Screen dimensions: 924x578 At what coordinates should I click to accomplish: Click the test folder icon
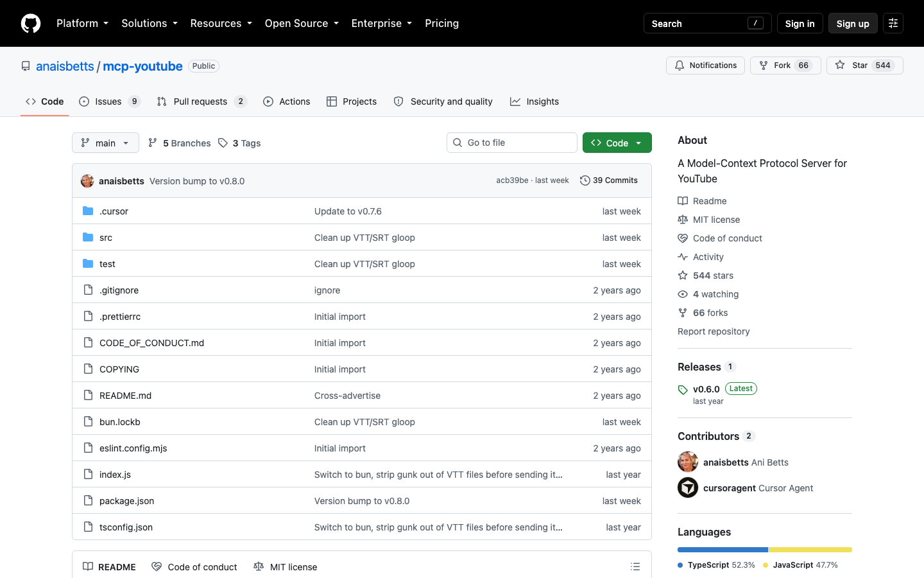(88, 264)
